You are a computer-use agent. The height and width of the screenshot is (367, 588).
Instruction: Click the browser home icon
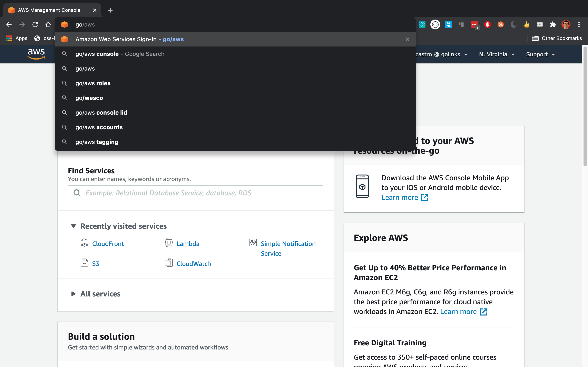point(48,24)
